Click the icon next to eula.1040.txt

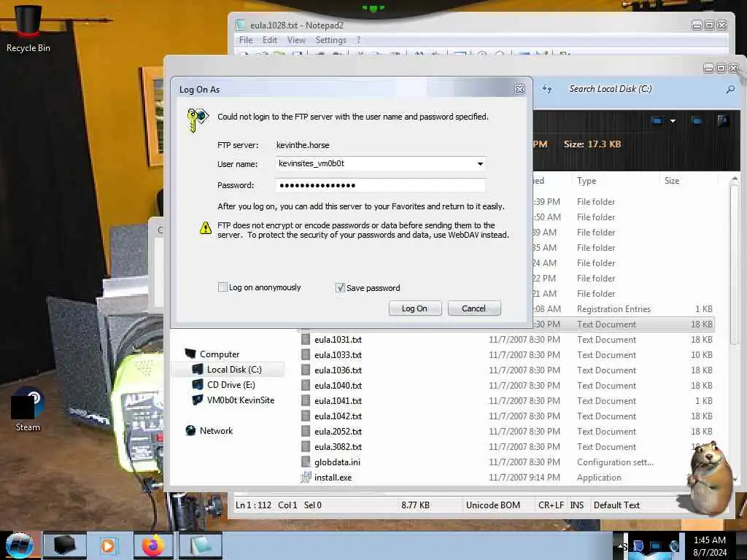[x=306, y=385]
